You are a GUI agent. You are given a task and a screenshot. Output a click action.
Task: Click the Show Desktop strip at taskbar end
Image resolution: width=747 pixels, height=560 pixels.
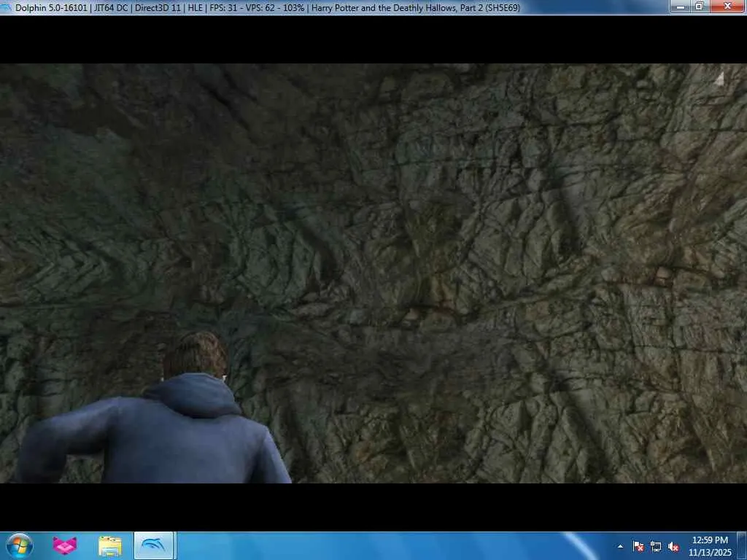click(x=742, y=545)
